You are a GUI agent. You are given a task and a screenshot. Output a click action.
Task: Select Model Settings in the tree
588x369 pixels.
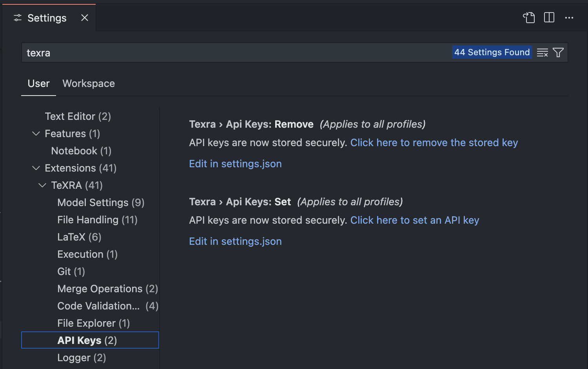[x=101, y=203]
